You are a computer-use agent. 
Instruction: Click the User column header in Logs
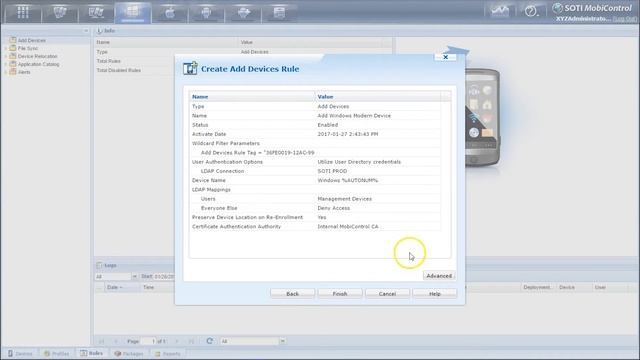(x=600, y=287)
